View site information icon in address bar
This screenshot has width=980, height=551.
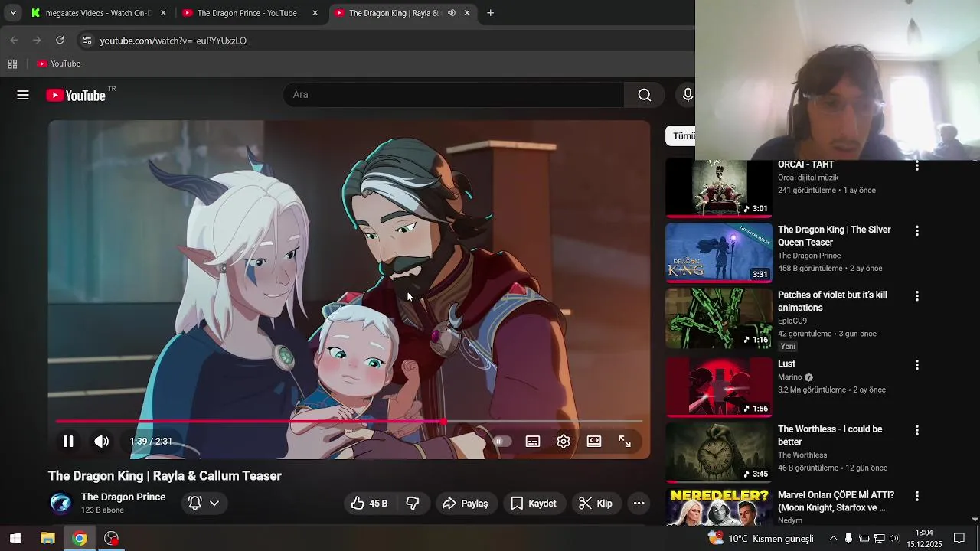point(87,41)
